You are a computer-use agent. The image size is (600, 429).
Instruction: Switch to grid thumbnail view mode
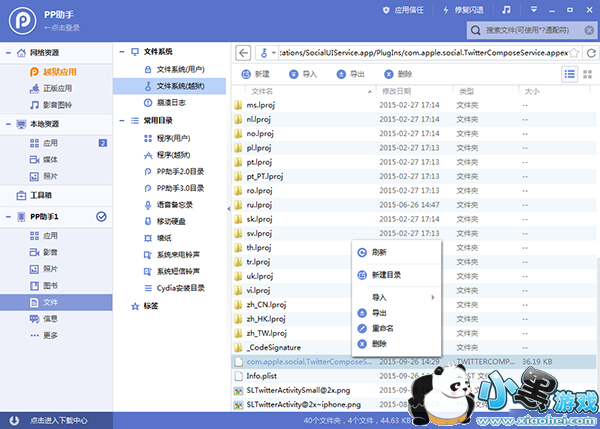[587, 74]
